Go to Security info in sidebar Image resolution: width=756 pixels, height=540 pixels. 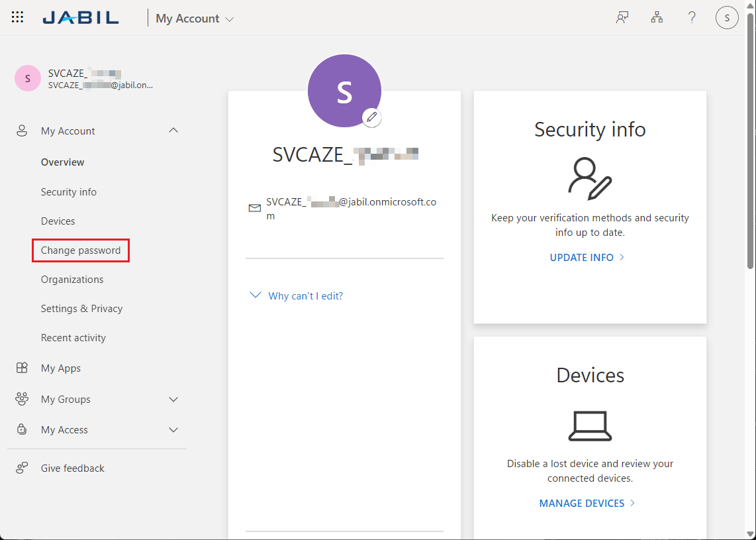69,192
